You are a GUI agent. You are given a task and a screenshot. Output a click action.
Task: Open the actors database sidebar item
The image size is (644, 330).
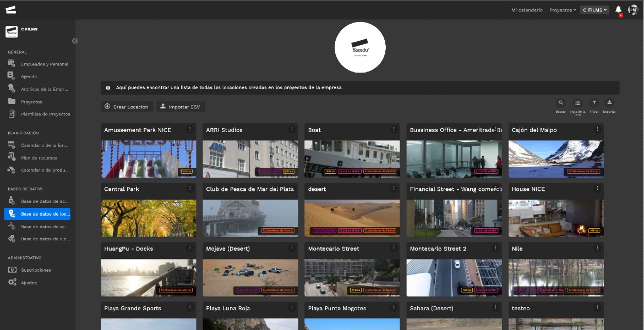click(38, 201)
